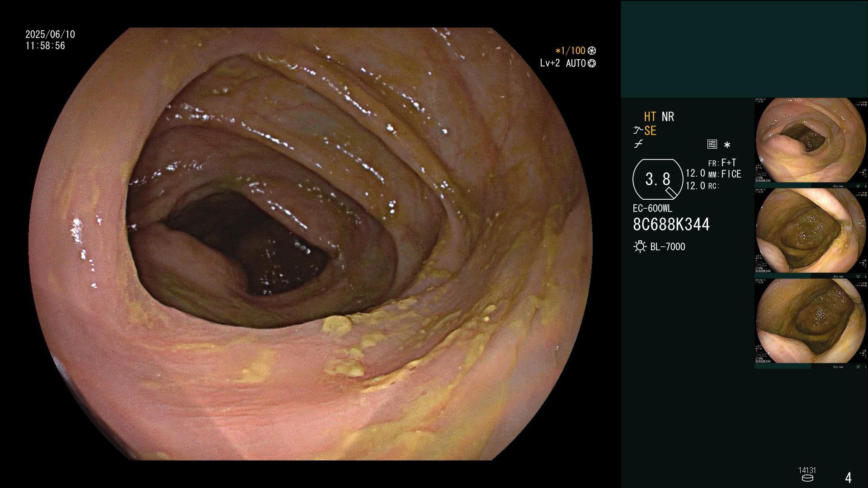This screenshot has width=868, height=488.
Task: Click the image settings sliders icon
Action: pyautogui.click(x=712, y=144)
